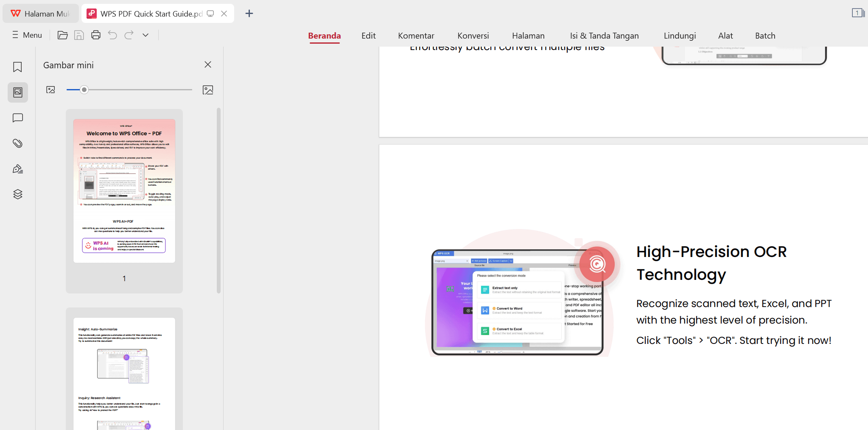Screen dimensions: 868x430
Task: Click the text 'Click "Tools" > "OCR". Start trying it now!'
Action: click(x=734, y=341)
